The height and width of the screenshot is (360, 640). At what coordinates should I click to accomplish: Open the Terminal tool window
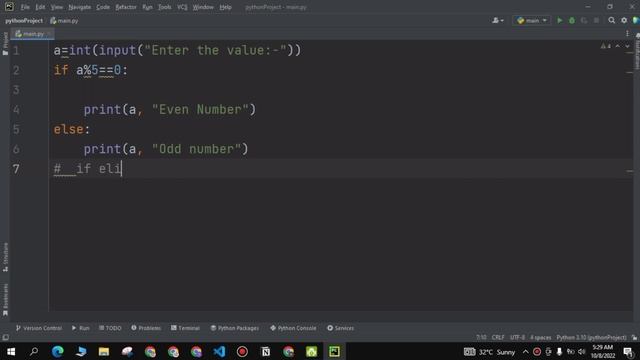tap(185, 328)
